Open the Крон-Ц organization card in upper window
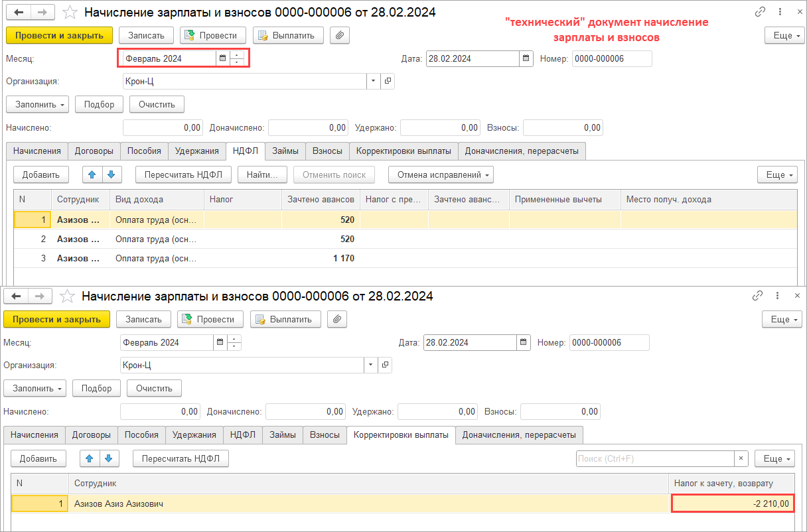The height and width of the screenshot is (532, 807). point(388,81)
